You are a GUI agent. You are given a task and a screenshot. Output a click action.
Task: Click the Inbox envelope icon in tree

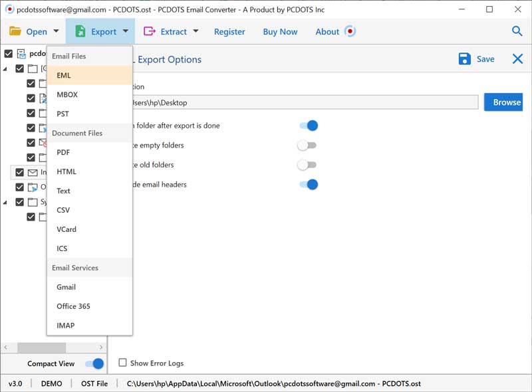(33, 173)
